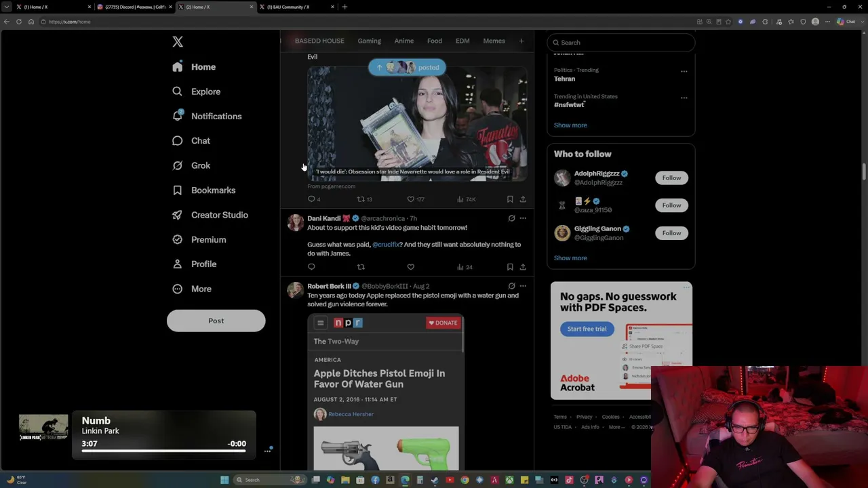Add a new timeline tab with plus icon
Image resolution: width=868 pixels, height=488 pixels.
pyautogui.click(x=521, y=41)
